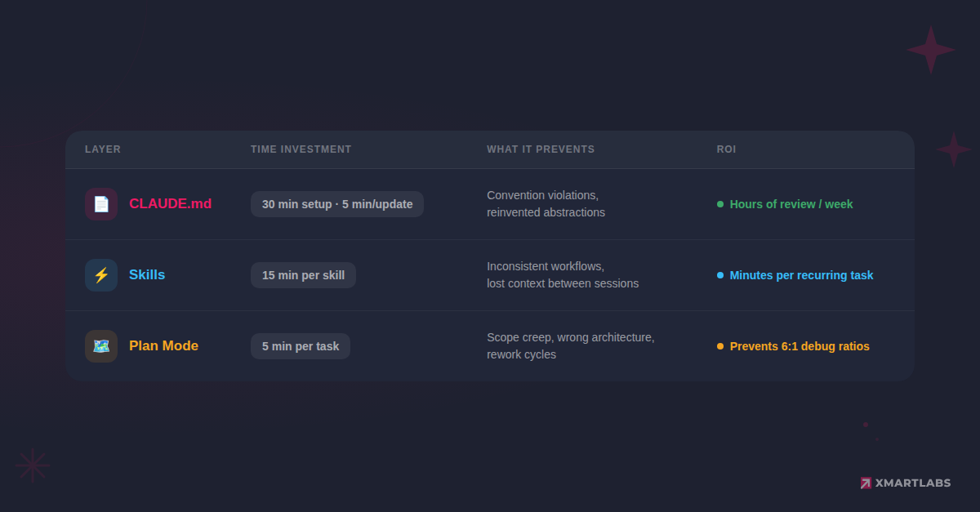Click 'Convention violations, reinvented abstractions' text
This screenshot has width=980, height=512.
click(x=546, y=204)
